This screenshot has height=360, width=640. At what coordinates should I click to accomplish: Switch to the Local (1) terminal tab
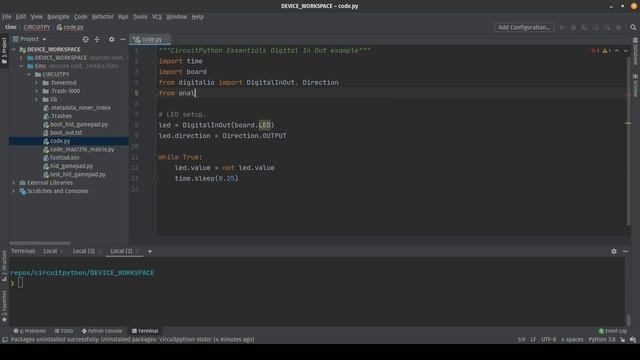84,251
